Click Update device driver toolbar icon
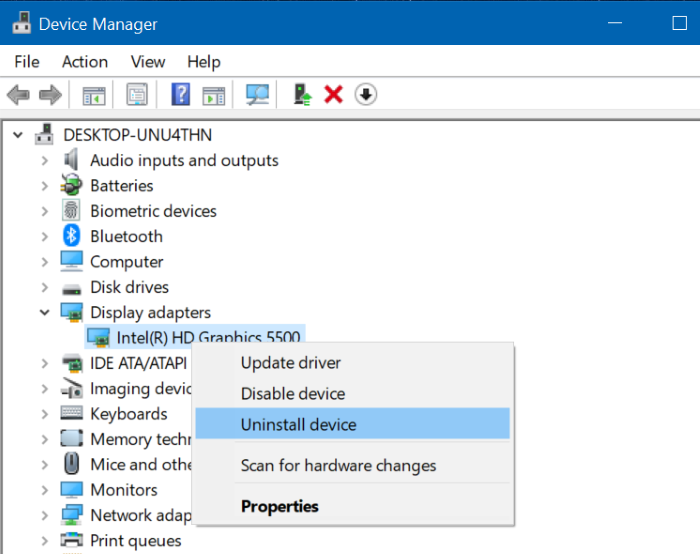Screen dimensions: 700x554 tap(303, 95)
